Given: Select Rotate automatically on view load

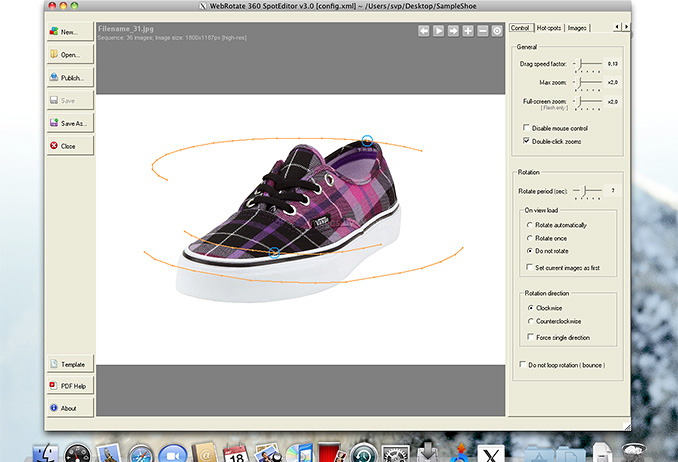Looking at the screenshot, I should point(530,225).
